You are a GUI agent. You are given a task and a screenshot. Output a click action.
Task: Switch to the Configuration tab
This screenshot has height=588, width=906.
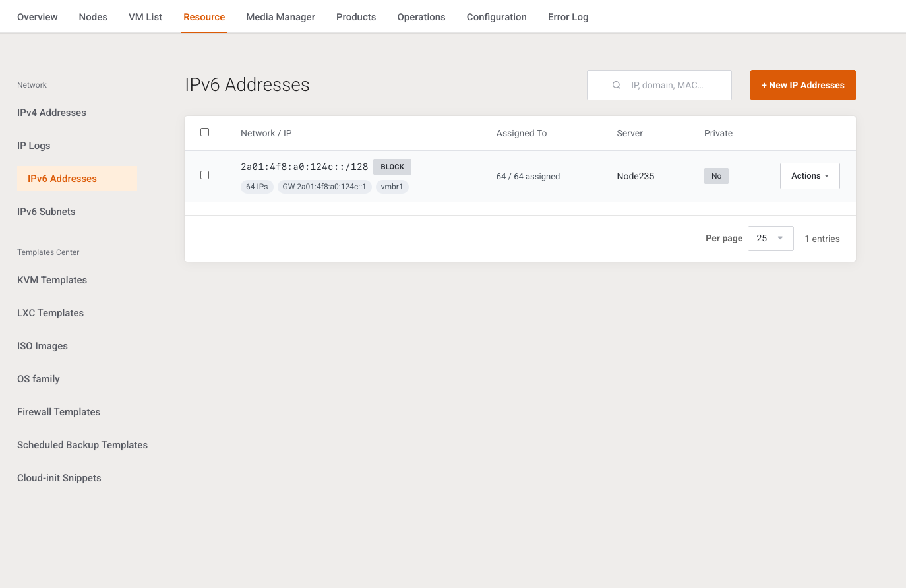point(497,17)
